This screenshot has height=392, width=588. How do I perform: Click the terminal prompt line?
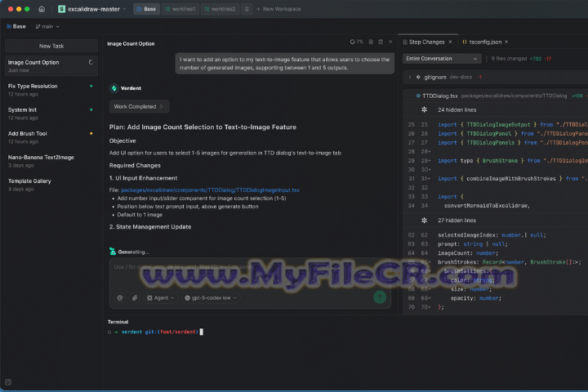pos(156,332)
